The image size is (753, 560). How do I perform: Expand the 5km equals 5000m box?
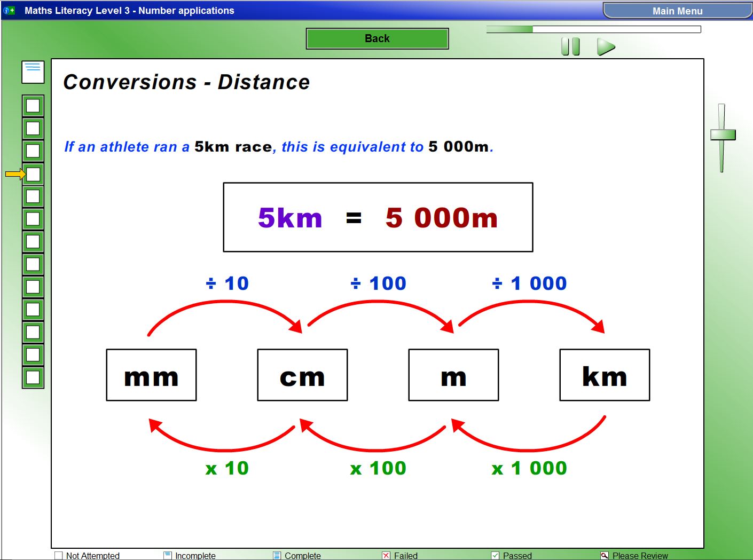[378, 217]
